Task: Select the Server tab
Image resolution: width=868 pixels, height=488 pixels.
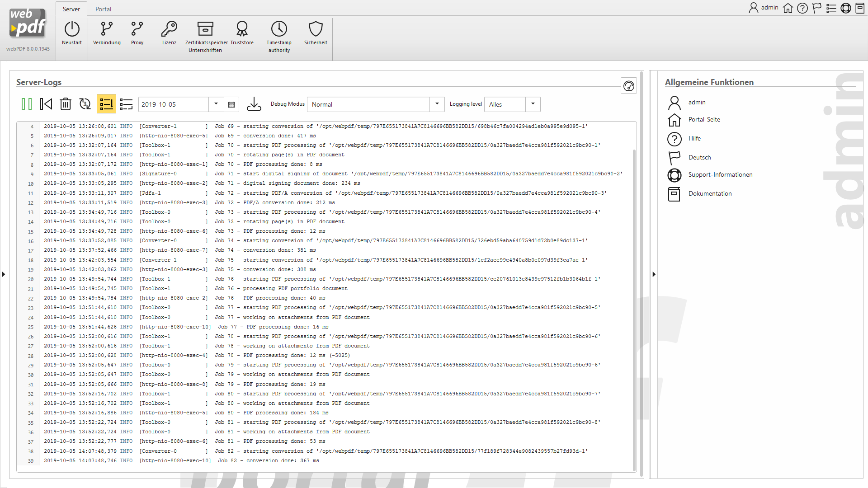Action: (x=71, y=9)
